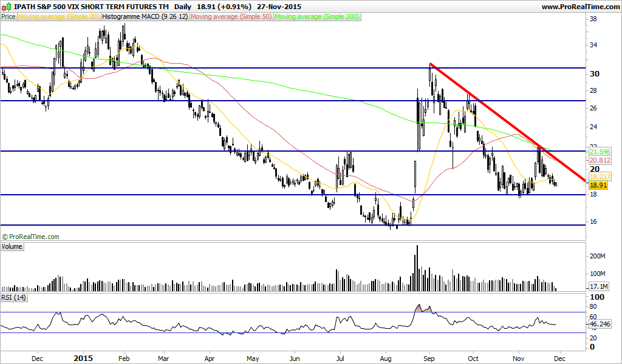Click the instrument title IPATH S&P 500 VIX
The width and height of the screenshot is (622, 364).
(x=91, y=7)
